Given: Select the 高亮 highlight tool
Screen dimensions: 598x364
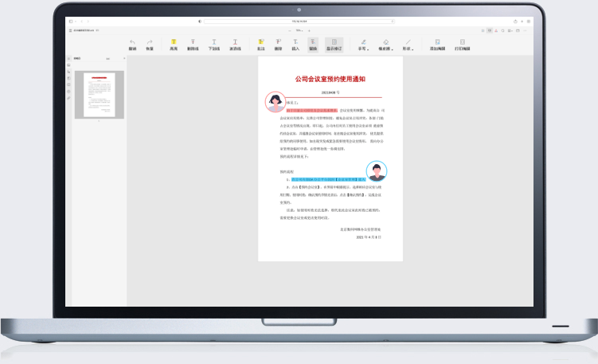Looking at the screenshot, I should pos(173,41).
